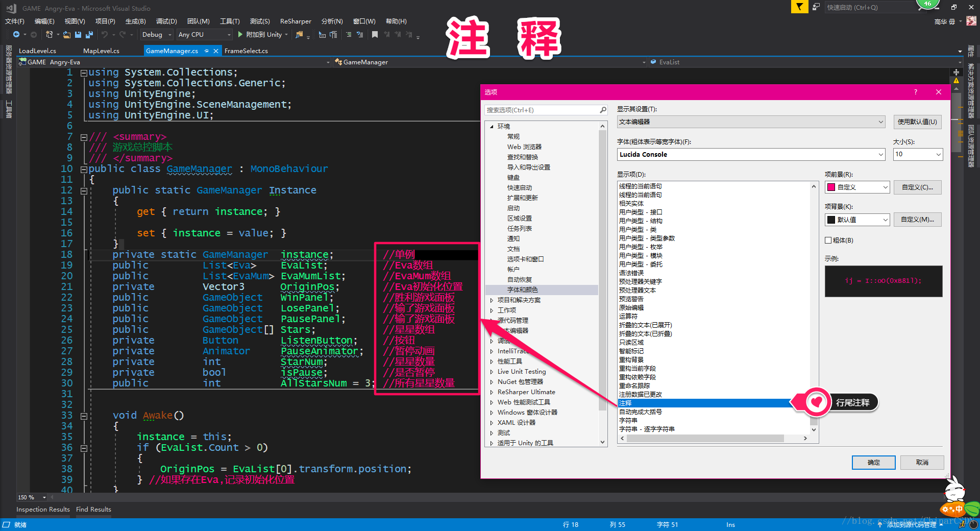
Task: Click the warning triangle marker in scrollbar
Action: point(957,81)
